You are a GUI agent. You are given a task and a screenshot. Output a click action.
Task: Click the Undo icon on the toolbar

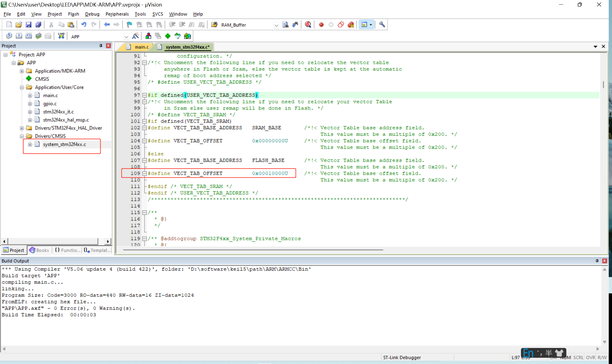[84, 24]
